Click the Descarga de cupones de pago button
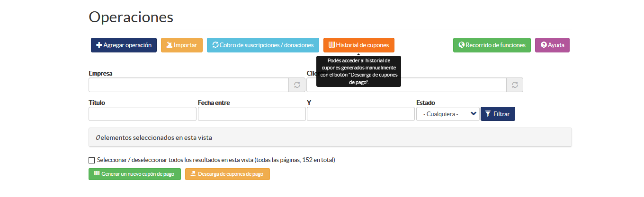644x197 pixels. pyautogui.click(x=227, y=174)
